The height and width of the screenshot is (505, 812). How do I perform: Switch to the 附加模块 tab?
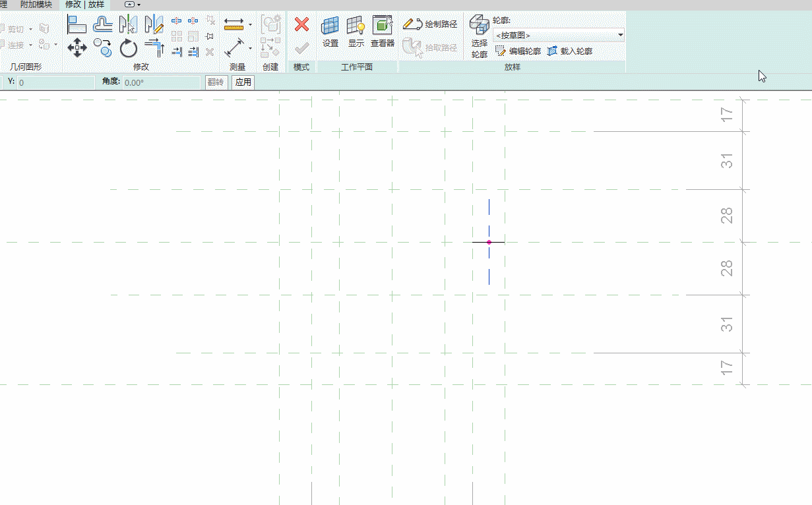tap(36, 5)
